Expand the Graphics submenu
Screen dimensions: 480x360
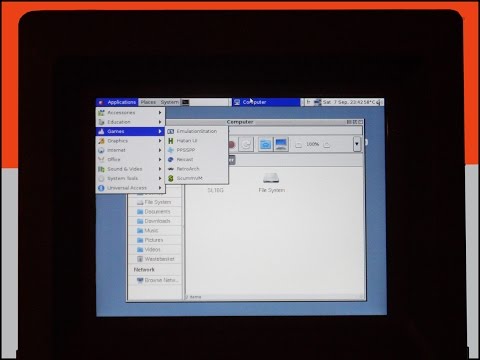(x=130, y=141)
